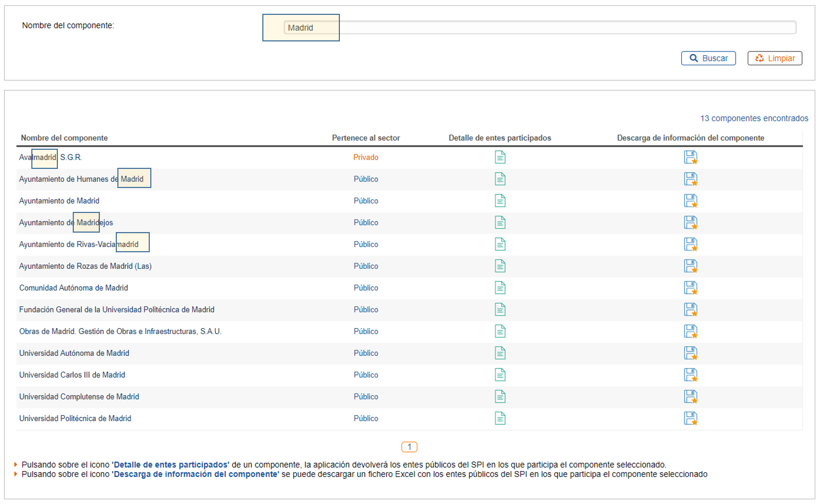Select the '13 componentes encontrados' text
Screen dimensions: 820x504
click(754, 118)
